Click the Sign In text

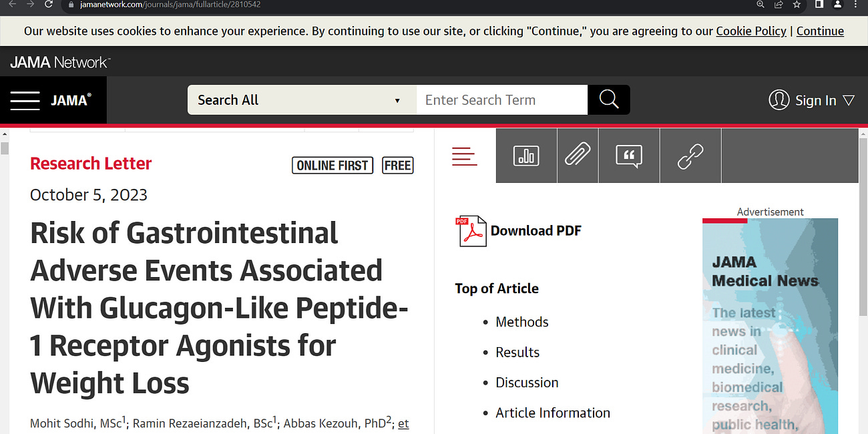click(x=815, y=101)
